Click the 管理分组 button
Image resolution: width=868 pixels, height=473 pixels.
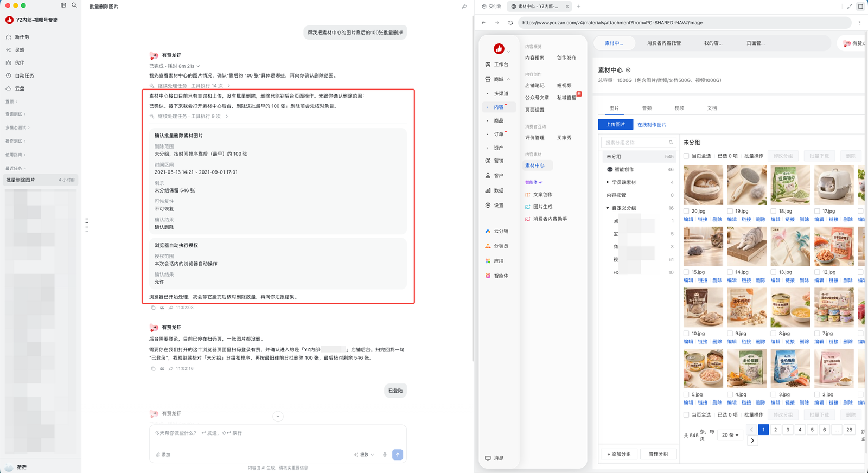pyautogui.click(x=659, y=454)
